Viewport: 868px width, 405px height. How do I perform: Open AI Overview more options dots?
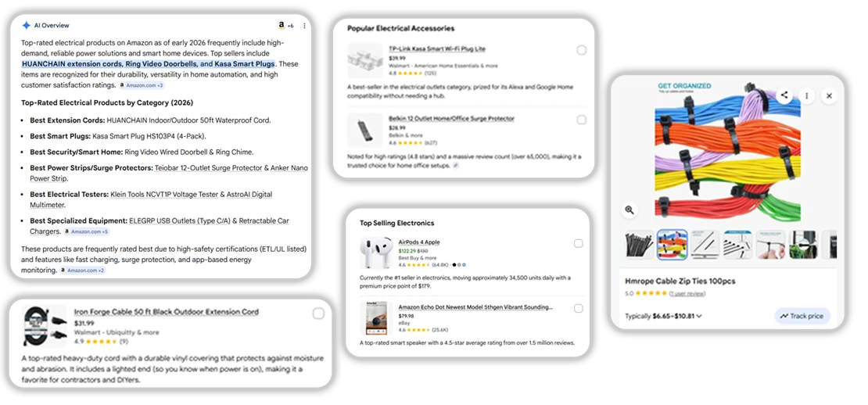tap(304, 25)
